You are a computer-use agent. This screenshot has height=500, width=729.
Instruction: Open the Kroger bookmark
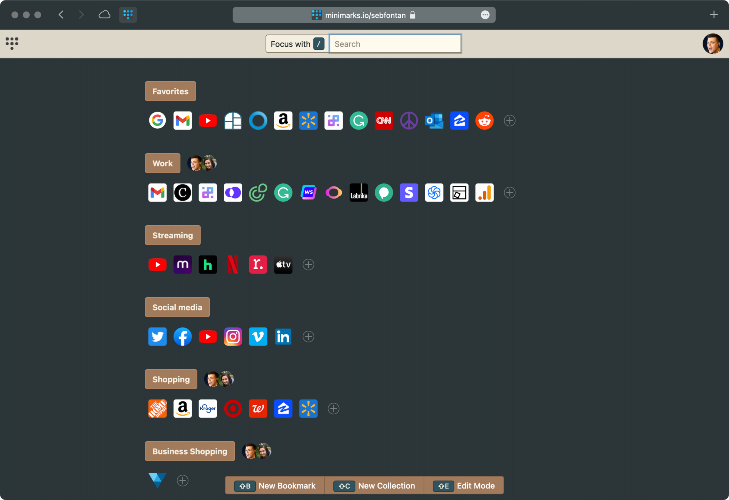tap(208, 409)
